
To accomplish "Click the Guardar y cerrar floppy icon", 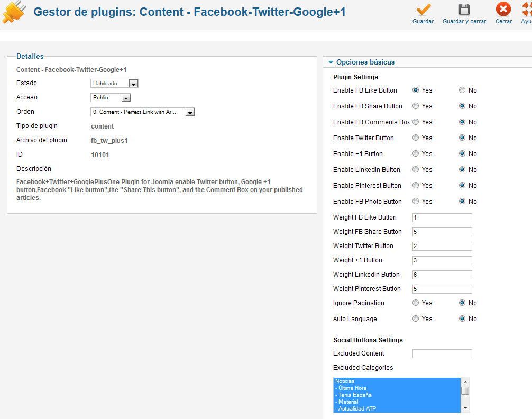I will coord(464,10).
